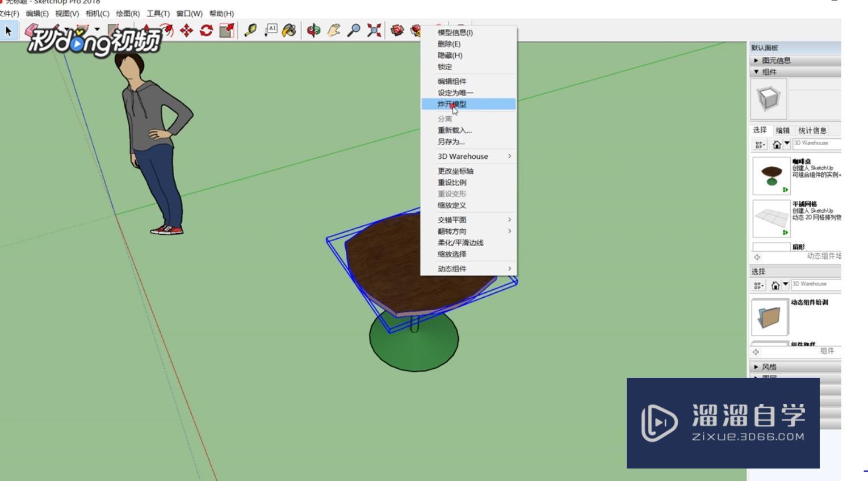868x481 pixels.
Task: Click the green base of the table
Action: [414, 342]
